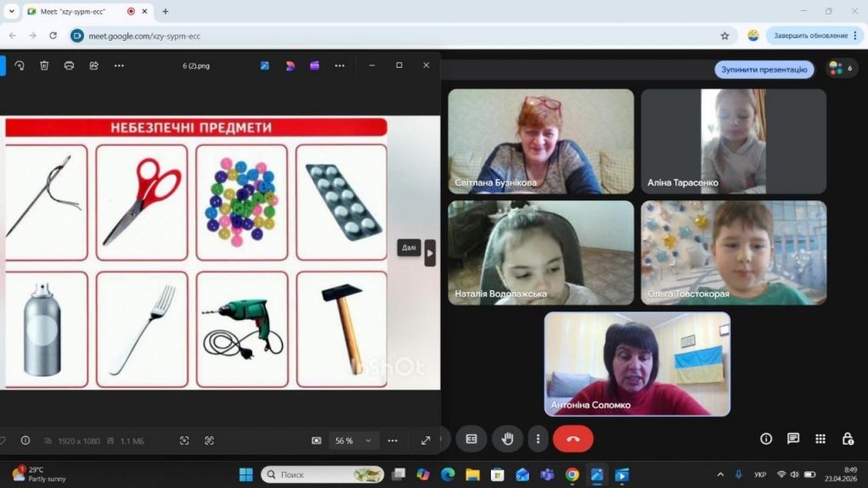The width and height of the screenshot is (868, 488).
Task: Expand the 56 % zoom dropdown
Action: [x=352, y=440]
